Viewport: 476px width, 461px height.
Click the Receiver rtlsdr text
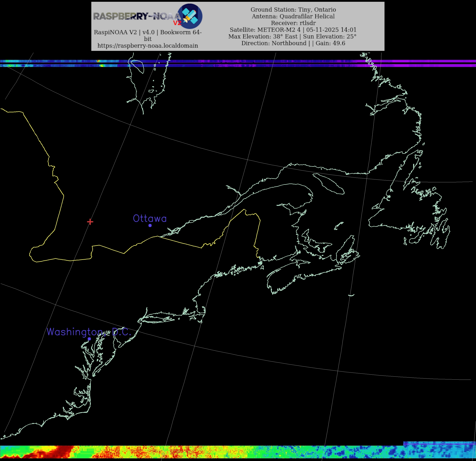click(293, 23)
